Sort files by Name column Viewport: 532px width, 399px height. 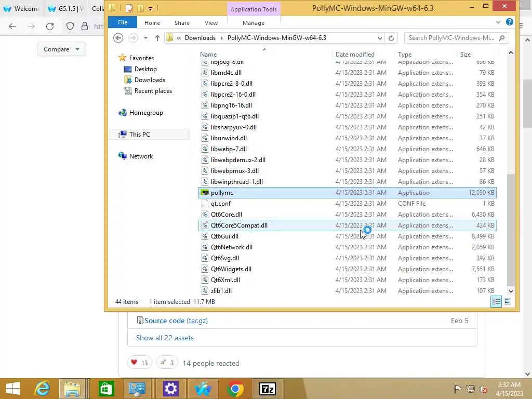coord(208,54)
